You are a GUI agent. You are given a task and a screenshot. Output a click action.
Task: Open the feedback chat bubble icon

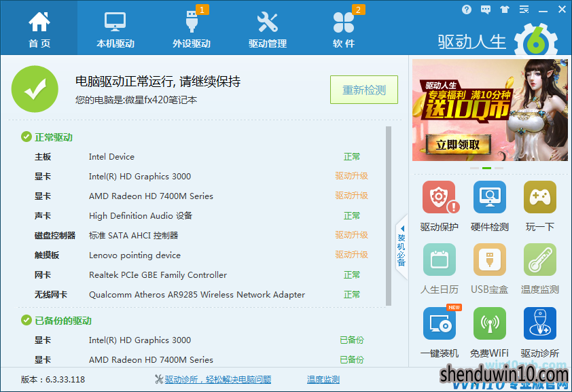point(486,10)
